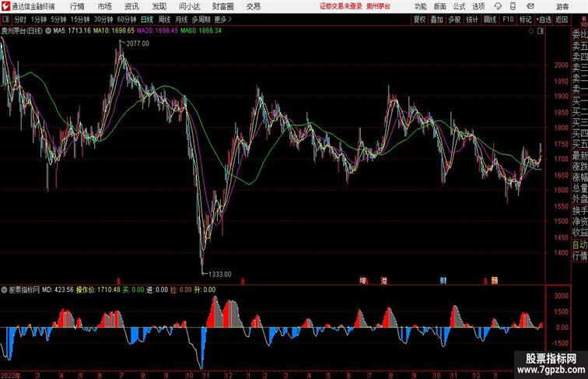The width and height of the screenshot is (588, 379).
Task: Click the 增 event marker on chart
Action: tap(363, 281)
